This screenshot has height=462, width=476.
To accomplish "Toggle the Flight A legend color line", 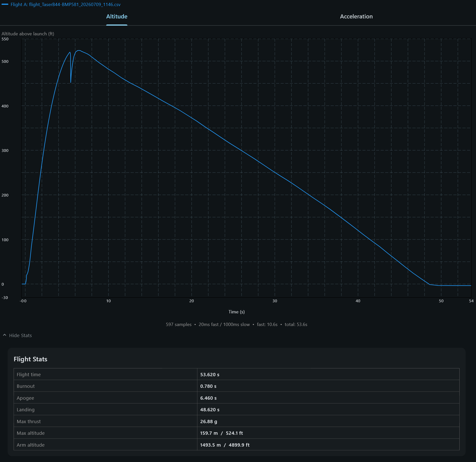I will [5, 4].
